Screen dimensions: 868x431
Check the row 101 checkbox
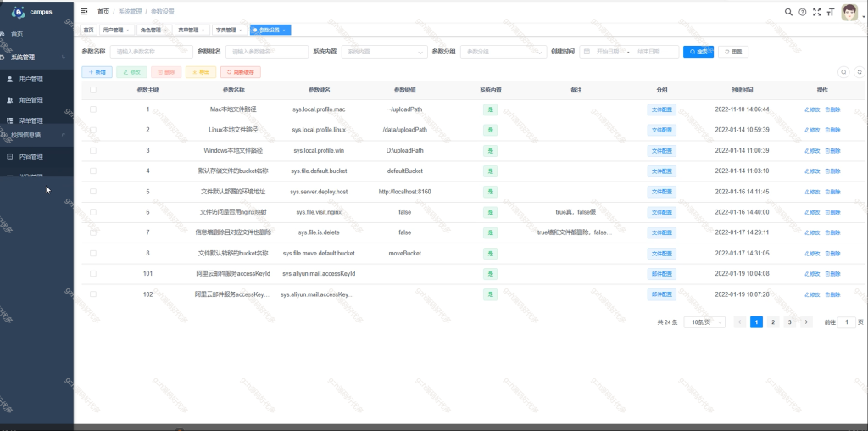93,274
